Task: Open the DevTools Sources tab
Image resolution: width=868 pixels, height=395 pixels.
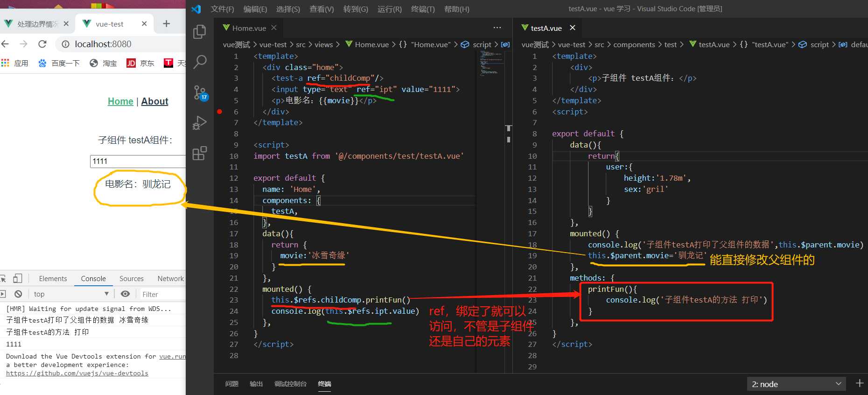Action: 131,279
